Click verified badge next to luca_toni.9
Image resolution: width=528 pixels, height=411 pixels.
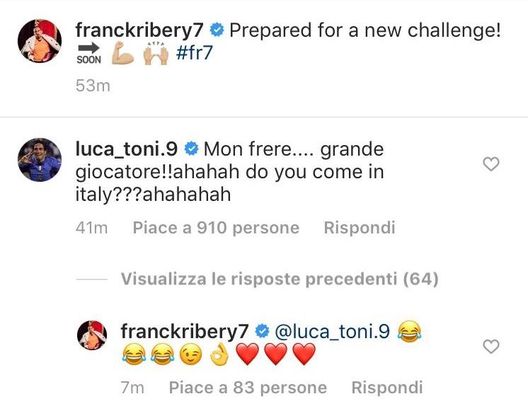click(191, 149)
